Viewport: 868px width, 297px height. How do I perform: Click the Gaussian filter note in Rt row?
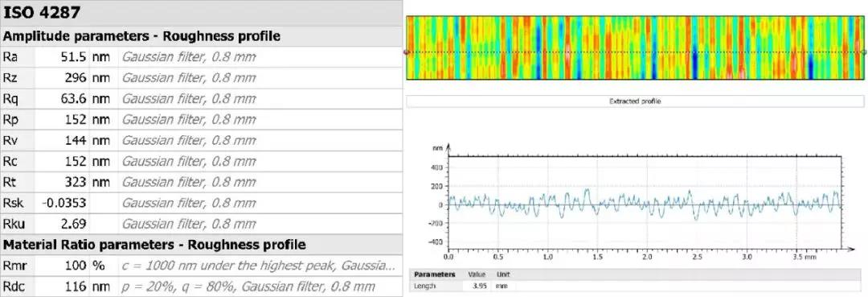click(x=189, y=182)
